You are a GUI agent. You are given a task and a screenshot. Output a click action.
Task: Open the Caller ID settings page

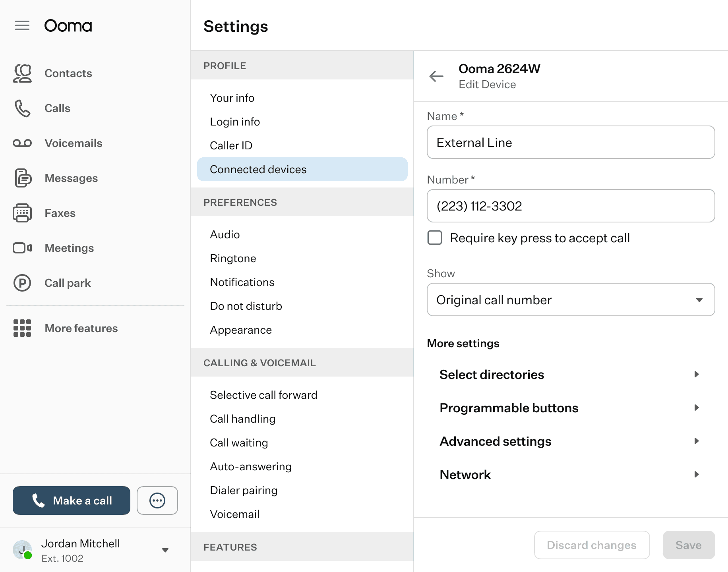point(231,145)
